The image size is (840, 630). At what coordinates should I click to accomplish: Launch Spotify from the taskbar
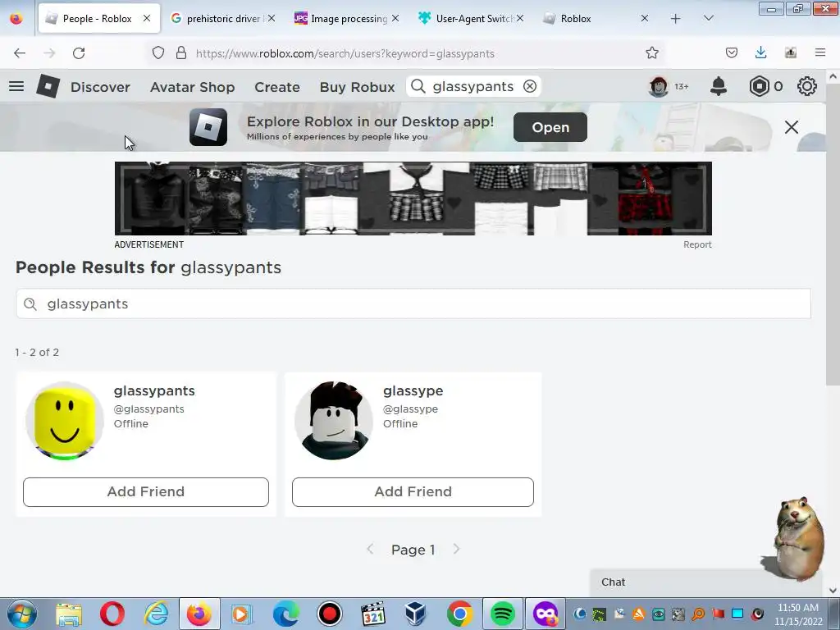click(503, 614)
